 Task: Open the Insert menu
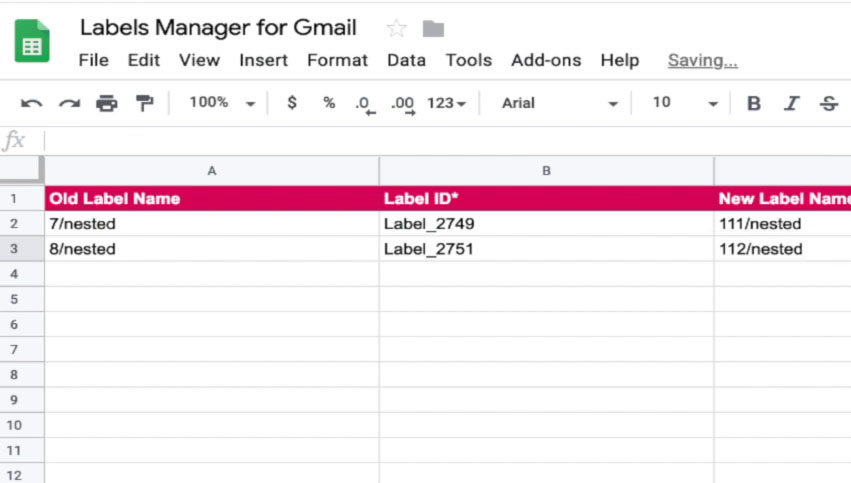coord(263,60)
